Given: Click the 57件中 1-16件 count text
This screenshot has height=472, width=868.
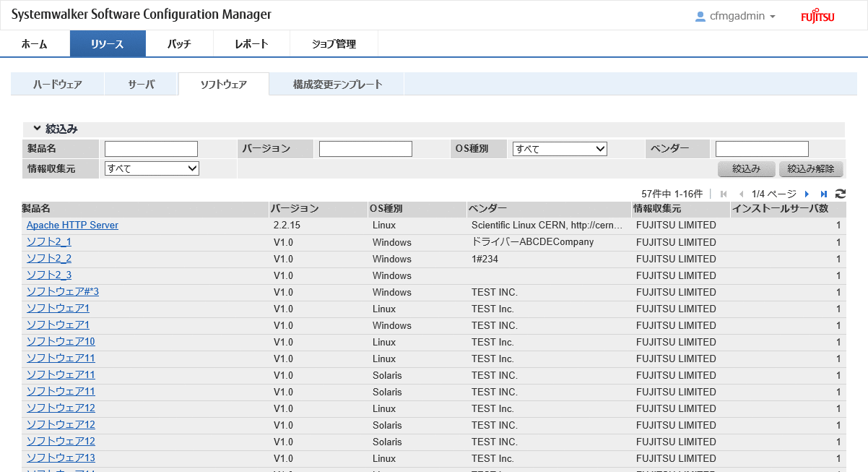Looking at the screenshot, I should [672, 194].
